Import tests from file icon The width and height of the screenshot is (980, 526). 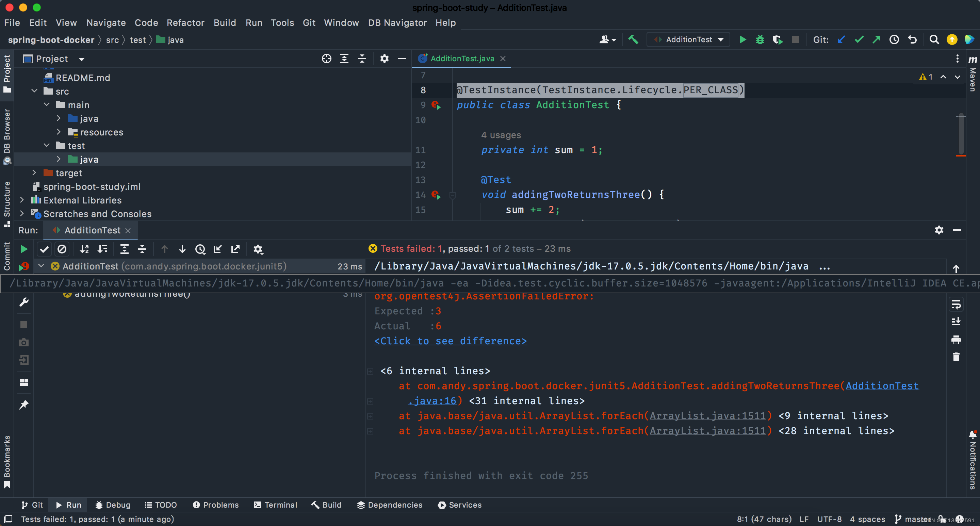point(218,249)
